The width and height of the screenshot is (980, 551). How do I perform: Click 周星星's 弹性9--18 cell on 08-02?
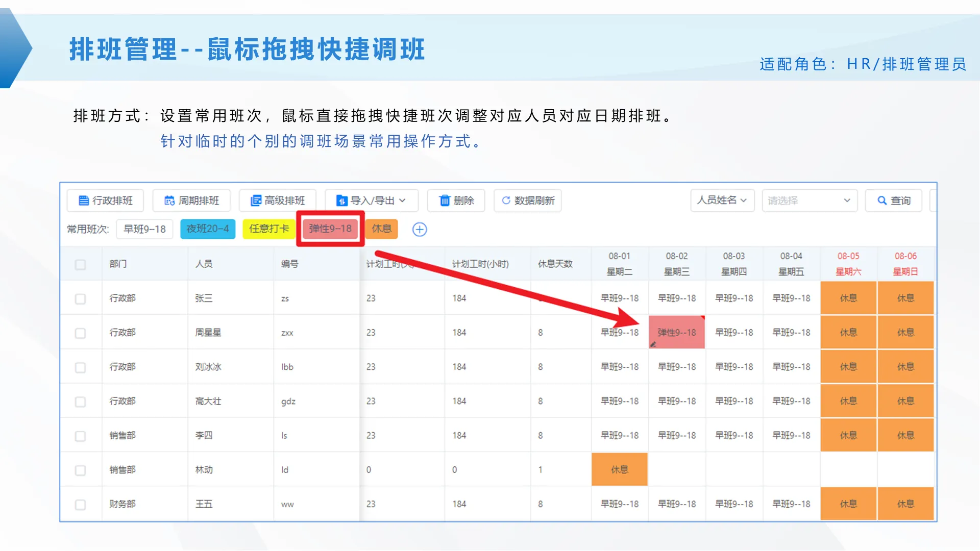point(677,332)
